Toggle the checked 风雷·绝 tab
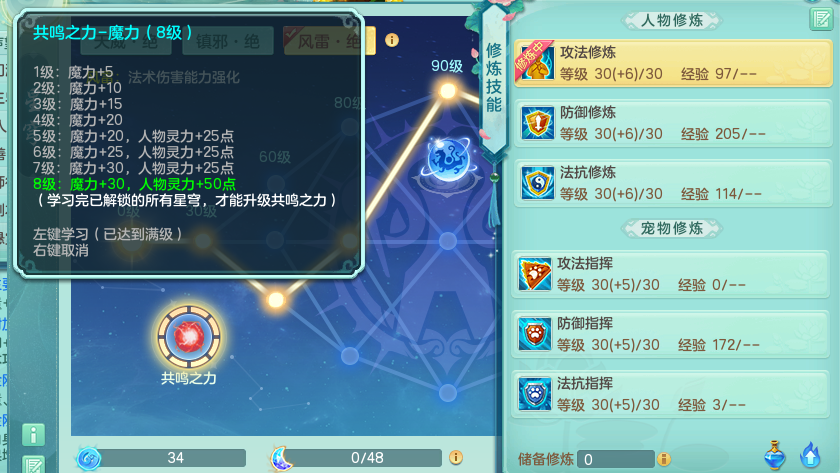Image resolution: width=840 pixels, height=473 pixels. click(329, 41)
